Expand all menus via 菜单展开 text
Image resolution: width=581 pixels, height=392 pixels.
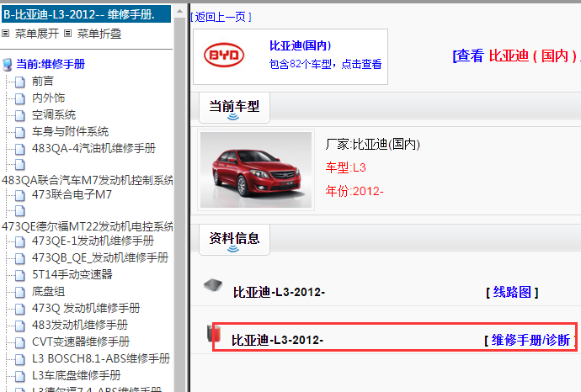[x=37, y=34]
